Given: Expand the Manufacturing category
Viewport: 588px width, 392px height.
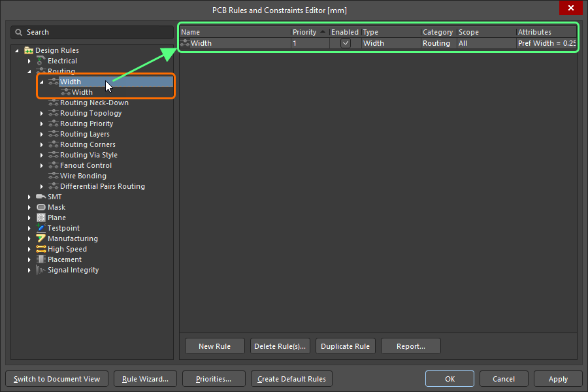Looking at the screenshot, I should click(29, 238).
